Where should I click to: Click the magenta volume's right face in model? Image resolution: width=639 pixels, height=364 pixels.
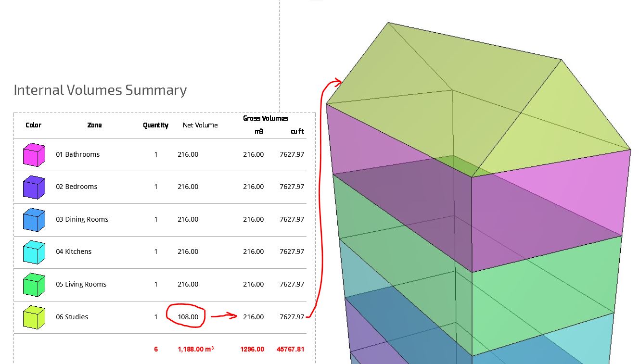point(549,212)
